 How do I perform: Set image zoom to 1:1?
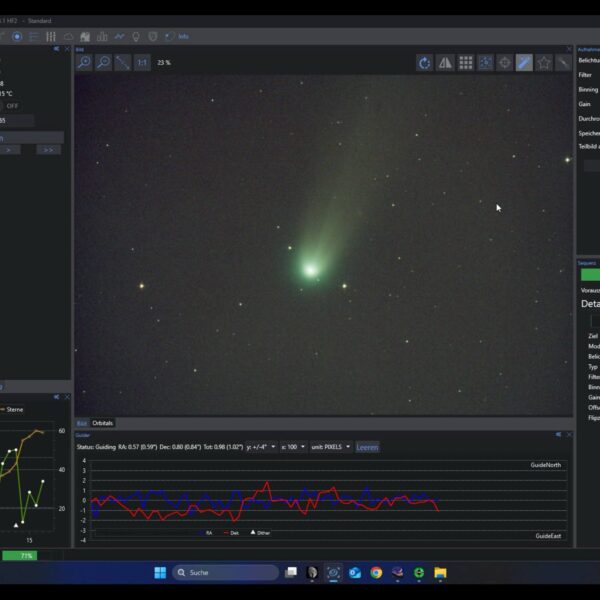point(142,62)
